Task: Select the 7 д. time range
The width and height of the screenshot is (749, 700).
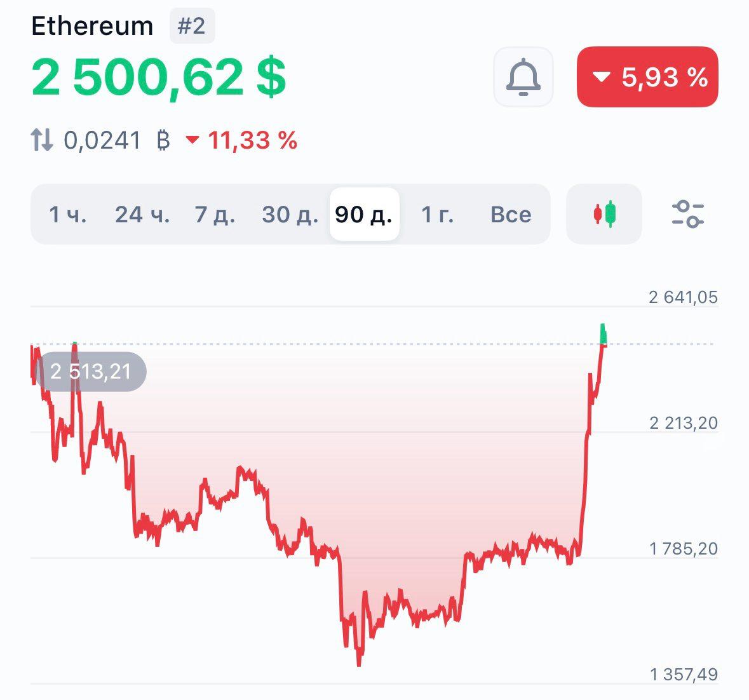Action: click(x=215, y=215)
